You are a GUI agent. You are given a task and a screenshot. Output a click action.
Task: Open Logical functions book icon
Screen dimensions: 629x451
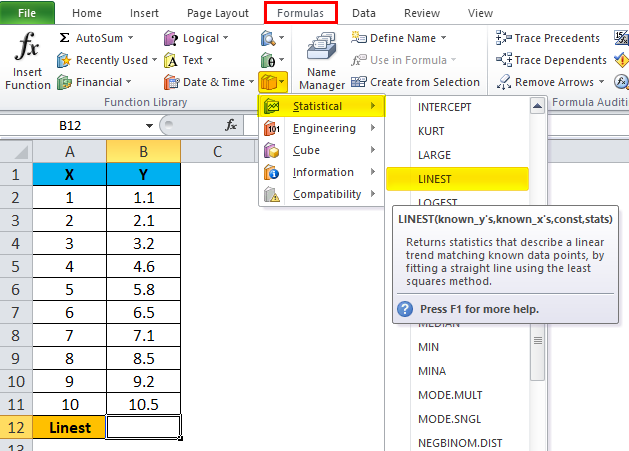pyautogui.click(x=170, y=38)
